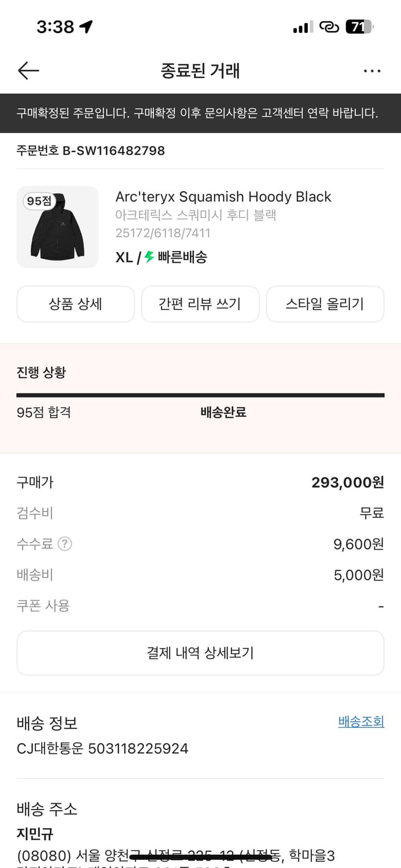
Task: Tap the cellular signal bars icon
Action: click(303, 25)
